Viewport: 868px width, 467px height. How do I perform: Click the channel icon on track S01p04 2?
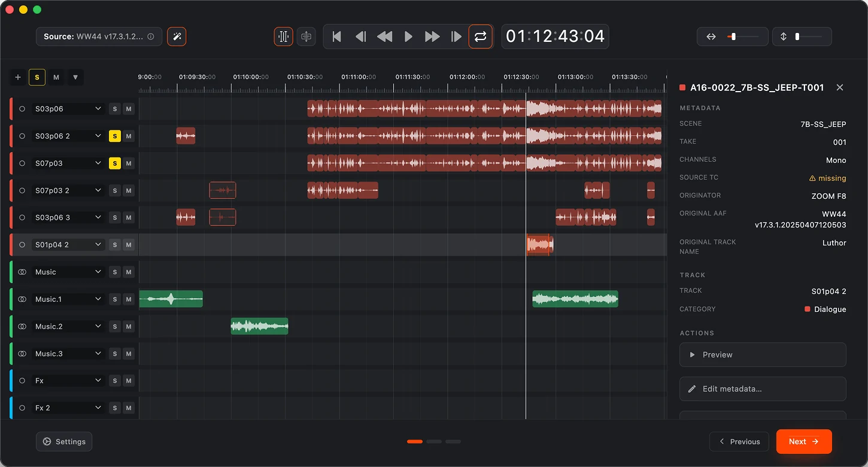pyautogui.click(x=22, y=245)
